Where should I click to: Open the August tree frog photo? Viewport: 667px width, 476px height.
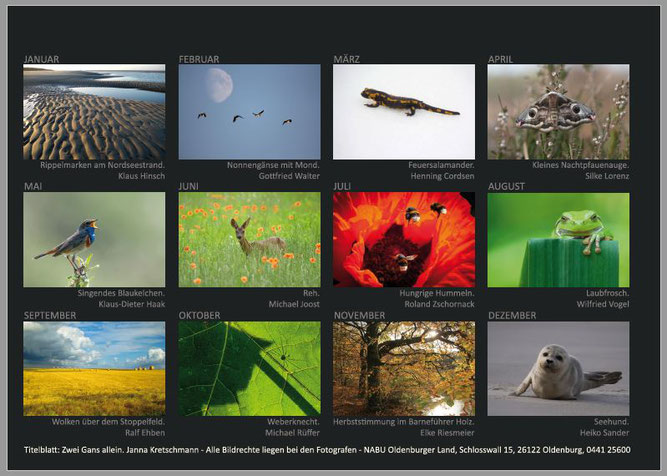[558, 240]
